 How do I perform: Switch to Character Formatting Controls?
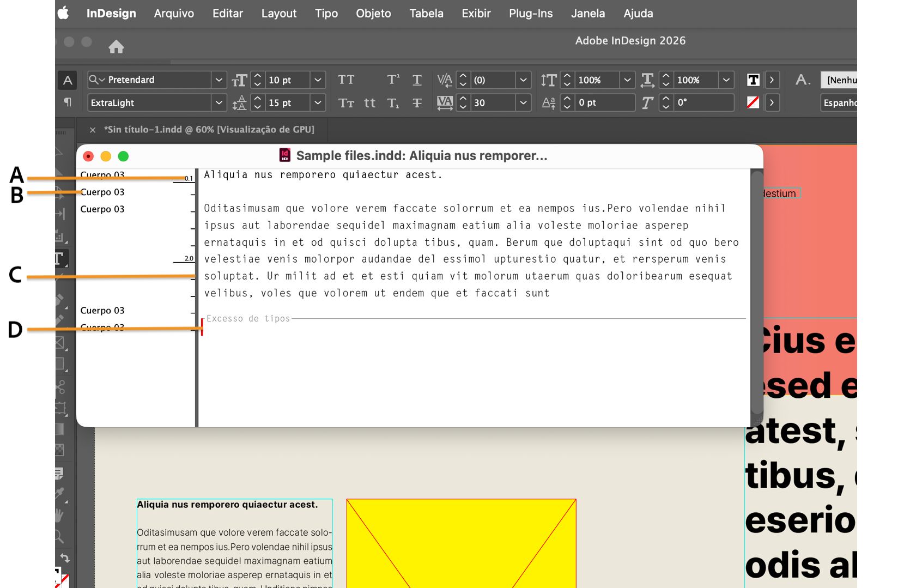[68, 80]
